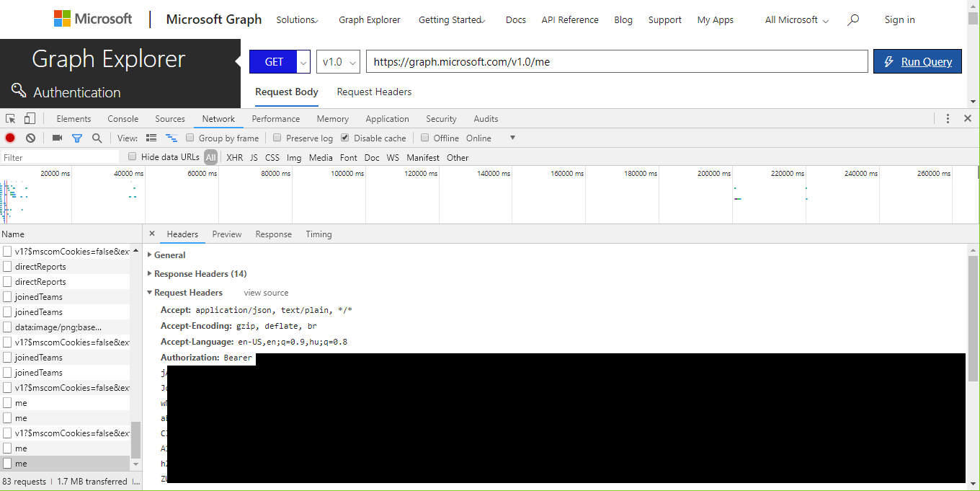Expand the Getting Started menu
The height and width of the screenshot is (491, 980).
coord(452,20)
